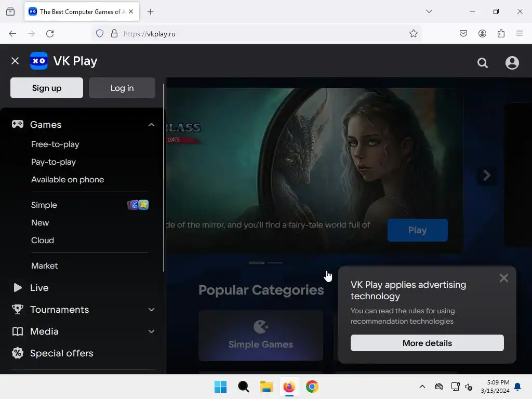Viewport: 532px width, 399px height.
Task: Click the OneDrive cloud tray icon
Action: pyautogui.click(x=439, y=387)
